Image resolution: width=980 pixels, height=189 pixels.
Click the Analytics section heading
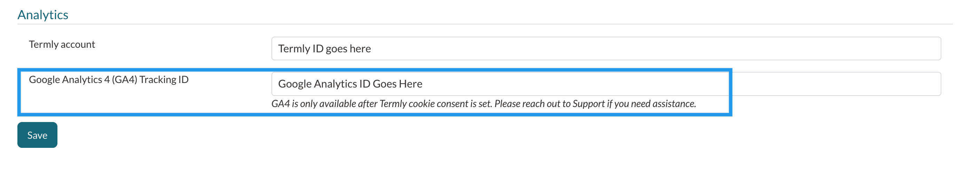[42, 15]
